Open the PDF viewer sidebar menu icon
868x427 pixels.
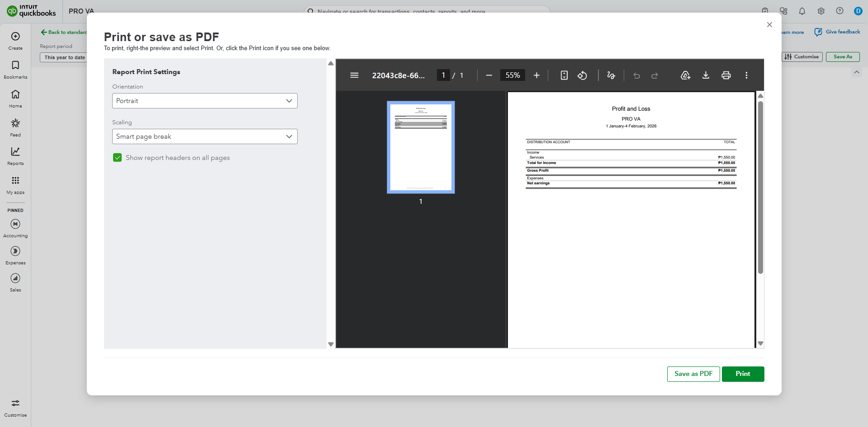pyautogui.click(x=354, y=75)
